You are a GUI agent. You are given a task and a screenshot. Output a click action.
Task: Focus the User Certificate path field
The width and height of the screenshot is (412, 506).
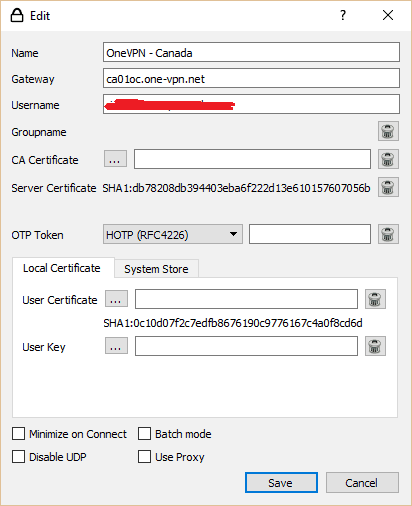(246, 299)
